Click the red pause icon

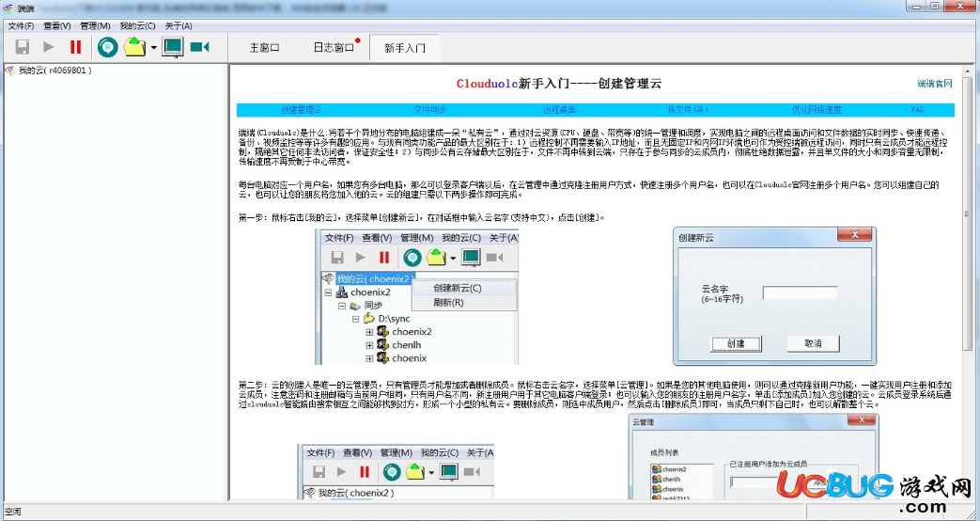tap(75, 47)
